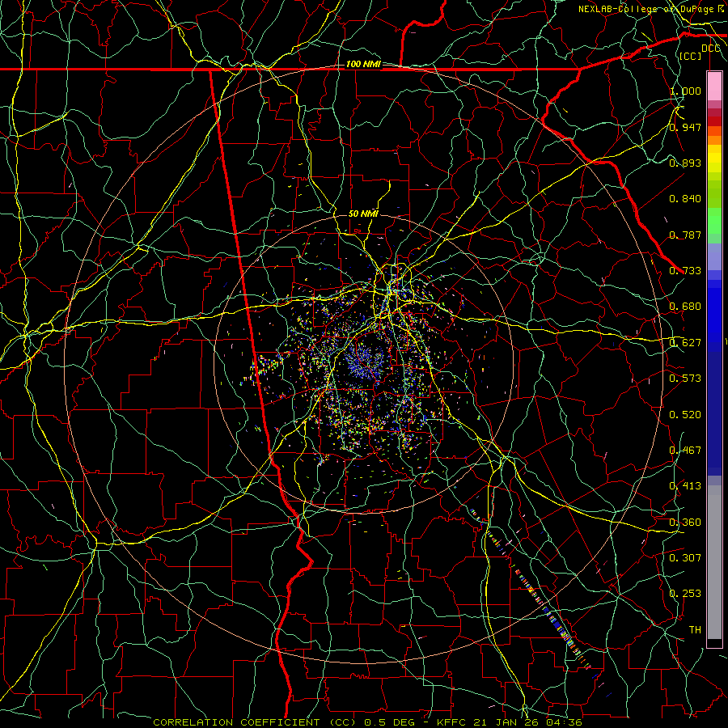Click the 0.307 scale value

click(685, 557)
